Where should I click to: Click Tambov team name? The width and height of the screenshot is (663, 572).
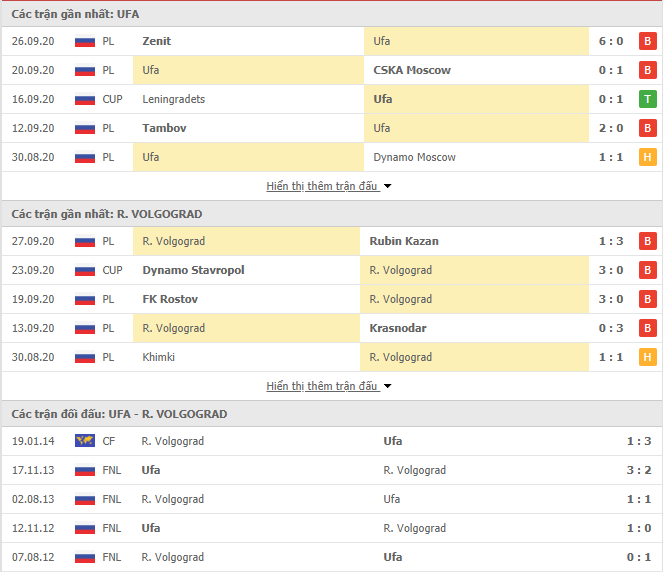pyautogui.click(x=164, y=128)
